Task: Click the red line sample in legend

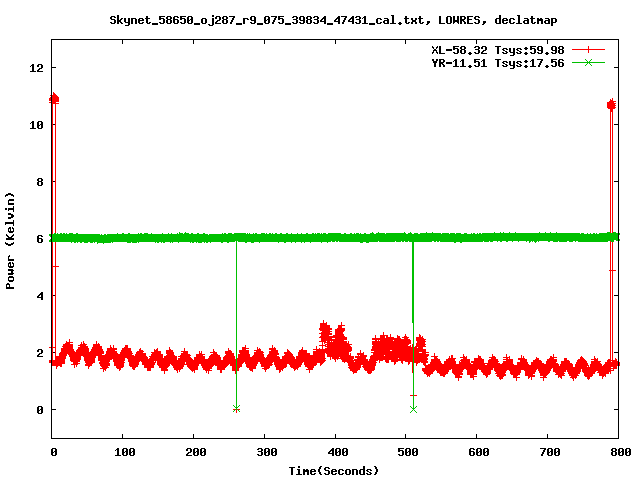Action: (x=588, y=50)
